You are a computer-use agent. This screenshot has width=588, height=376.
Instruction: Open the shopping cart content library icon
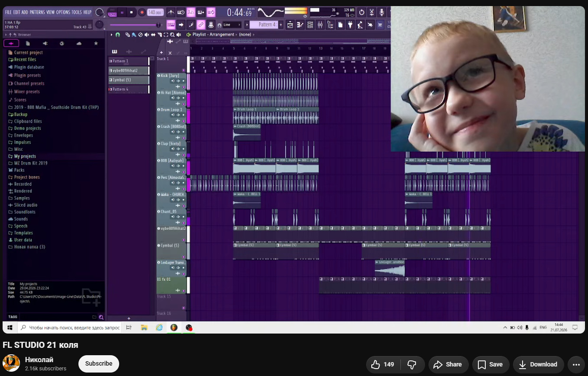(380, 25)
